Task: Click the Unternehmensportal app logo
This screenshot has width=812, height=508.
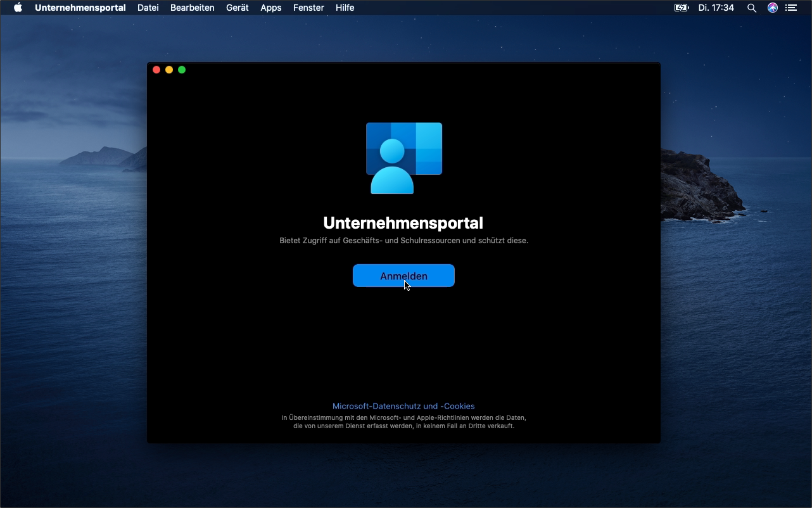Action: [403, 158]
